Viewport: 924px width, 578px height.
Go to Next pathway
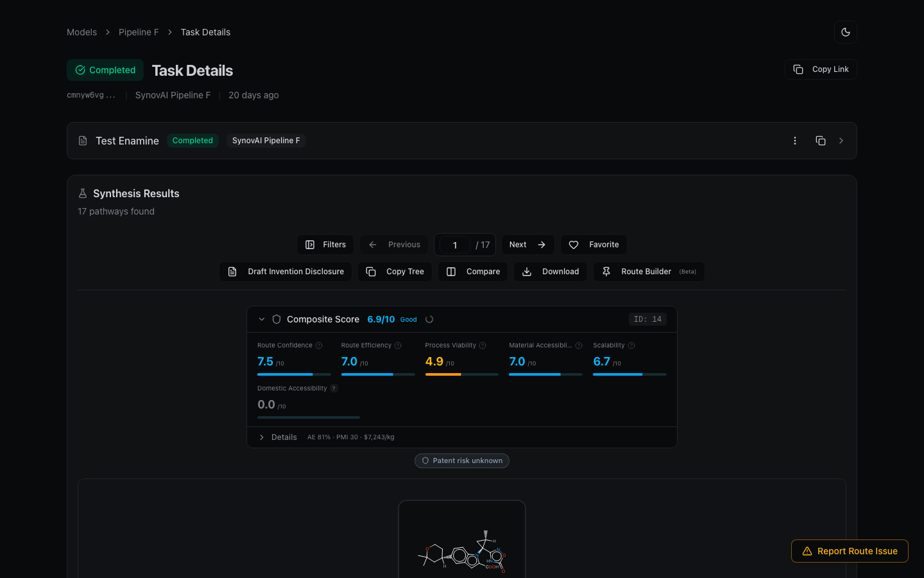tap(527, 245)
